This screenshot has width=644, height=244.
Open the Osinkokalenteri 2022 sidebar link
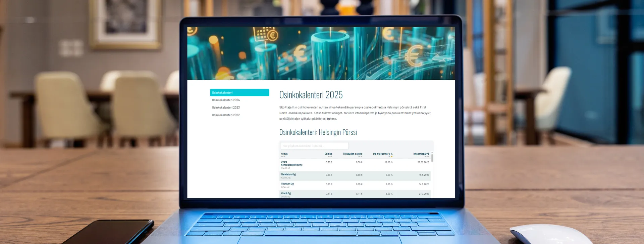[226, 115]
